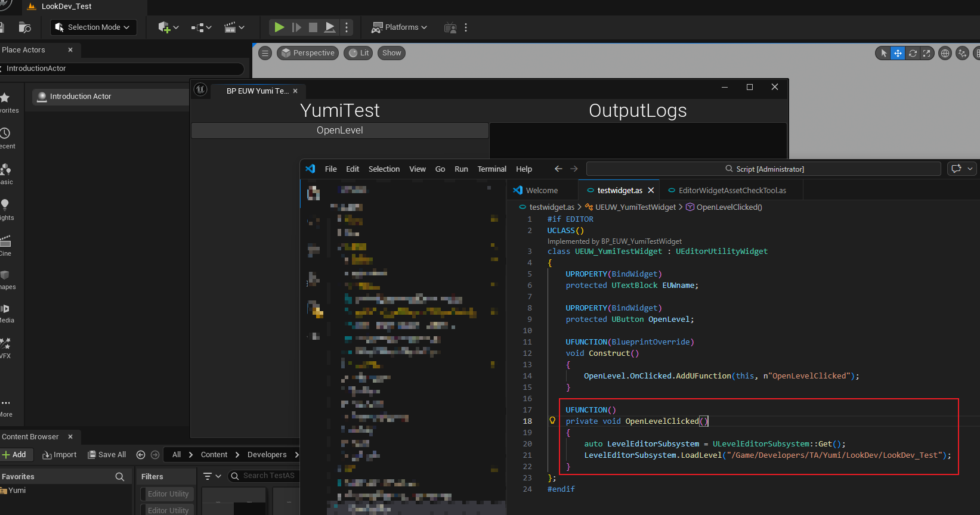Open the filter options dropdown beside search
This screenshot has height=515, width=980.
[212, 476]
